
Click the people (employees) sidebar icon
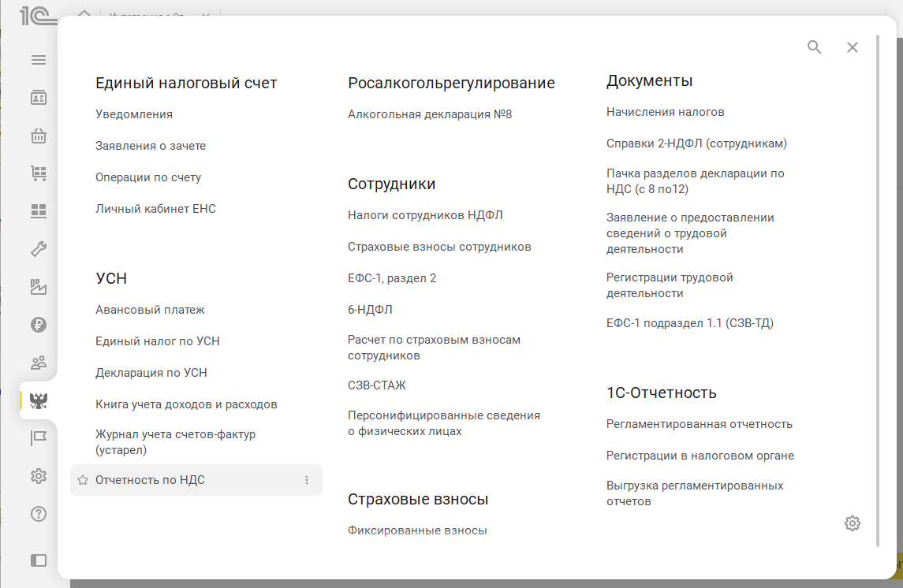38,363
